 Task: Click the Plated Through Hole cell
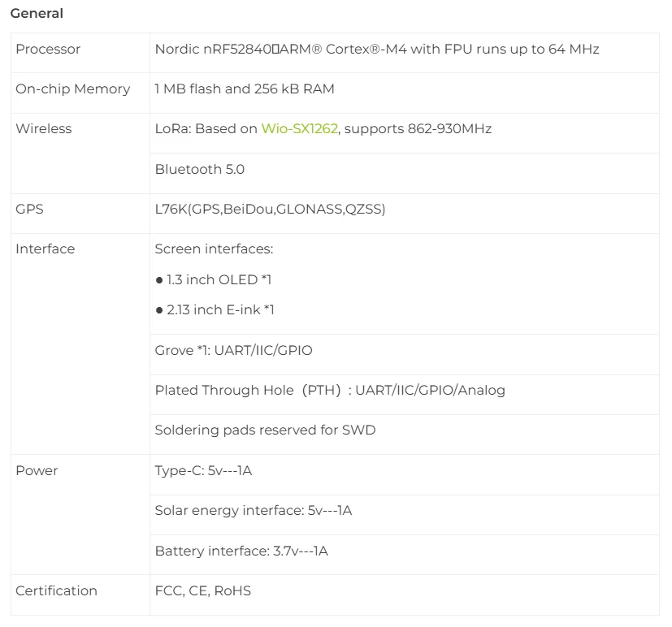pyautogui.click(x=330, y=391)
